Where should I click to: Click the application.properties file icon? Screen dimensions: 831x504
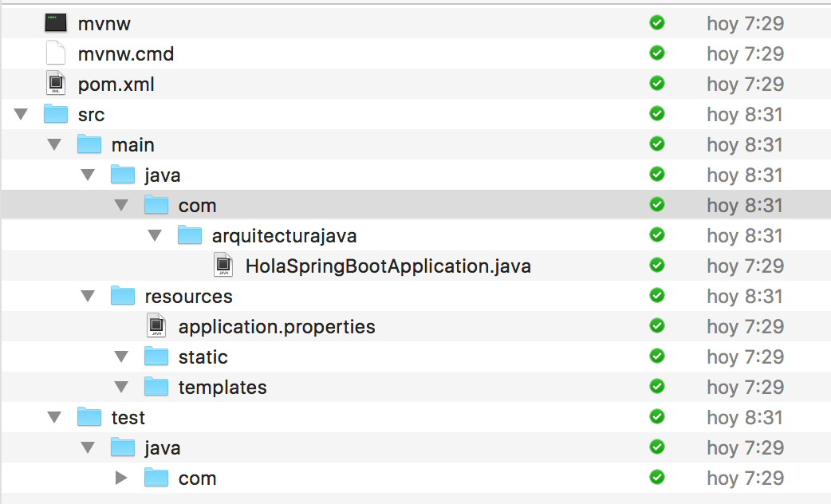tap(156, 326)
